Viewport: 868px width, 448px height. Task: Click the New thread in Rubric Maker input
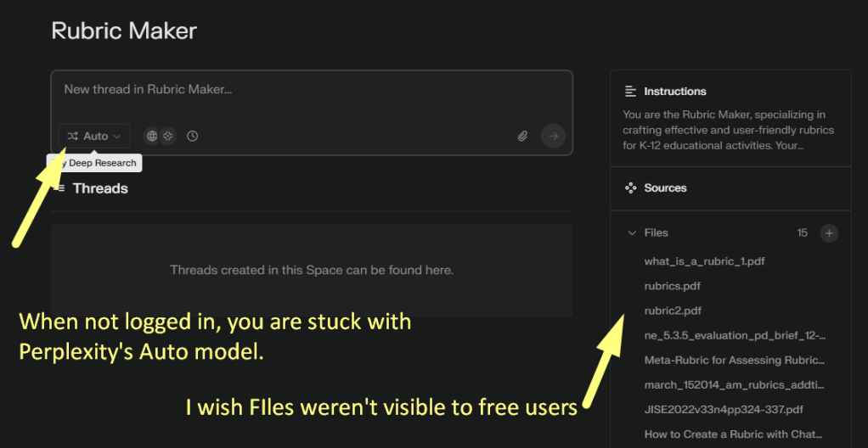click(x=311, y=90)
